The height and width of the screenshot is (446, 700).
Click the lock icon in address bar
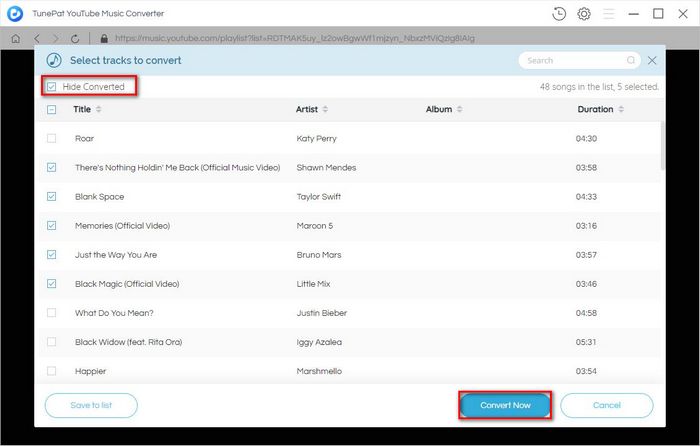(x=104, y=38)
